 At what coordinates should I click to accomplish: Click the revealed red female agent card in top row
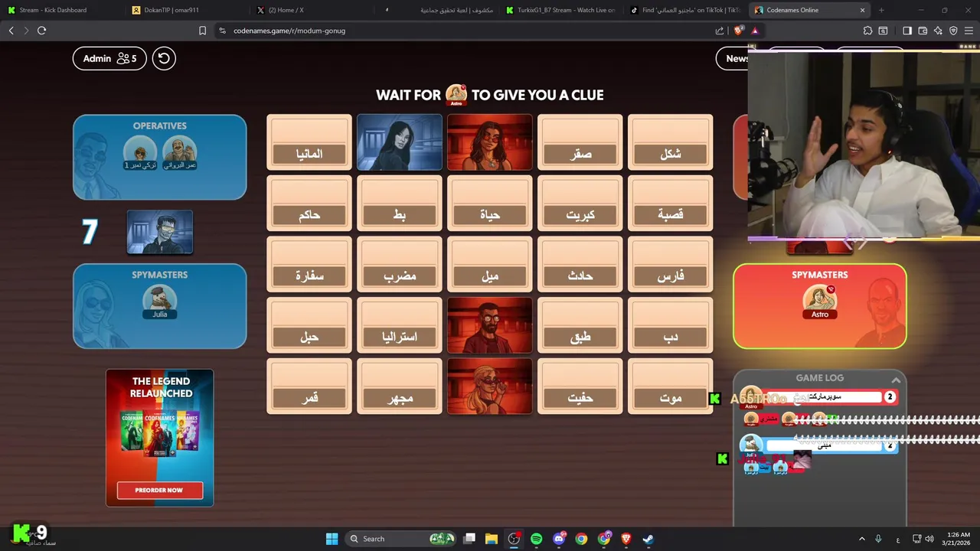(490, 142)
